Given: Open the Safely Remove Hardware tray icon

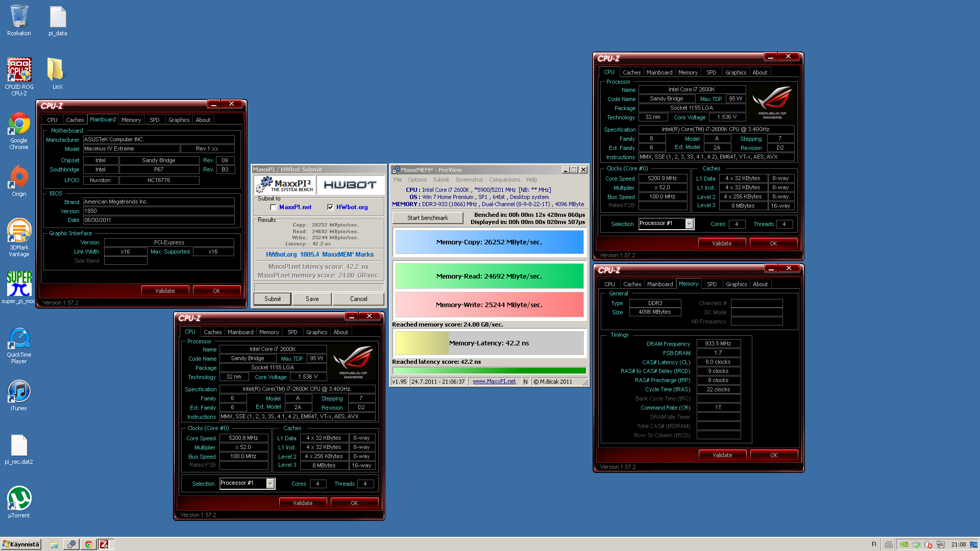Looking at the screenshot, I should coord(916,544).
